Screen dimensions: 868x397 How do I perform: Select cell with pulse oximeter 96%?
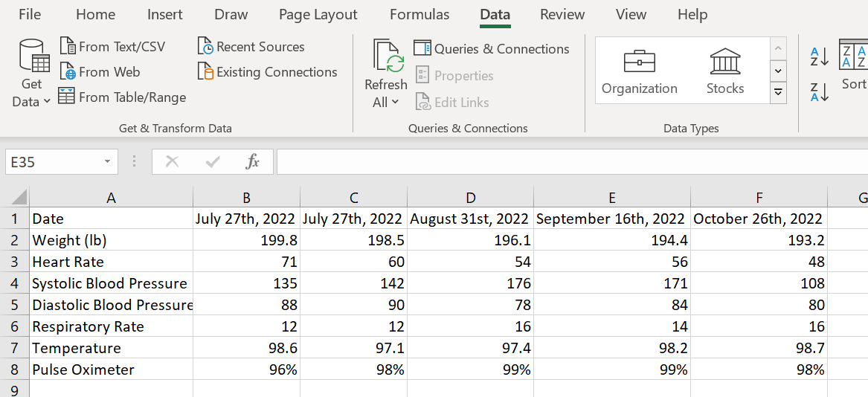(246, 369)
